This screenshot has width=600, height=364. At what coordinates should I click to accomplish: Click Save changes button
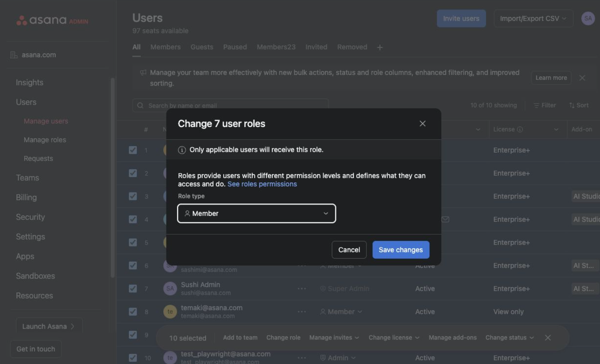pos(401,250)
